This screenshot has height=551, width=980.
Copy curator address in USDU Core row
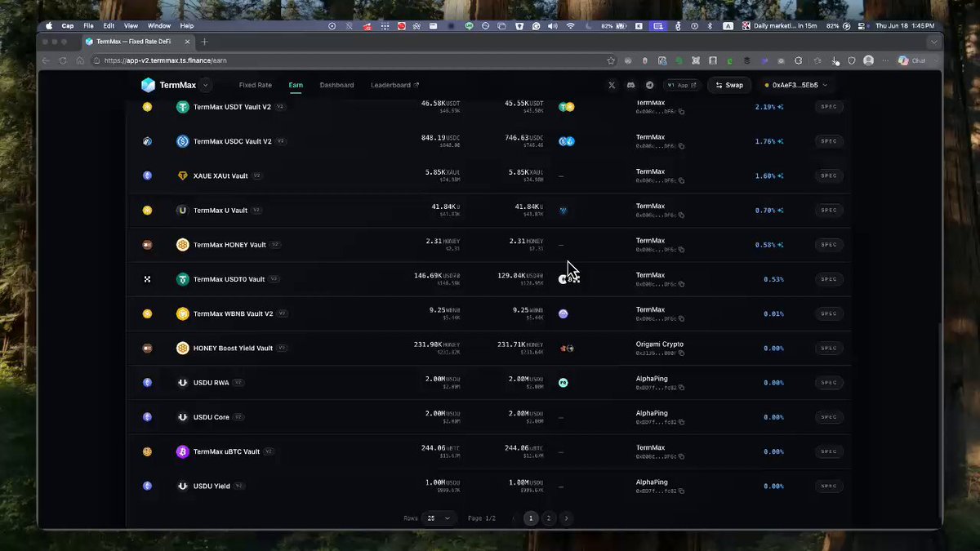[681, 422]
